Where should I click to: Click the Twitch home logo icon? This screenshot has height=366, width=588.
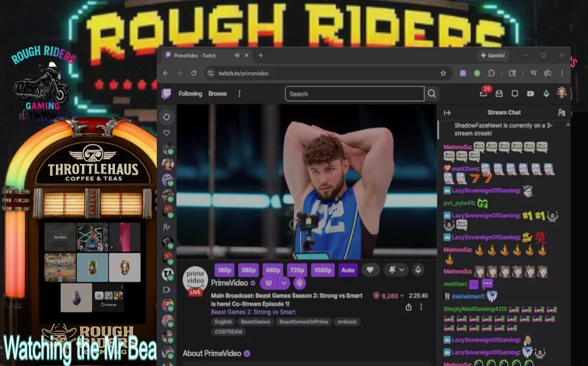[166, 94]
